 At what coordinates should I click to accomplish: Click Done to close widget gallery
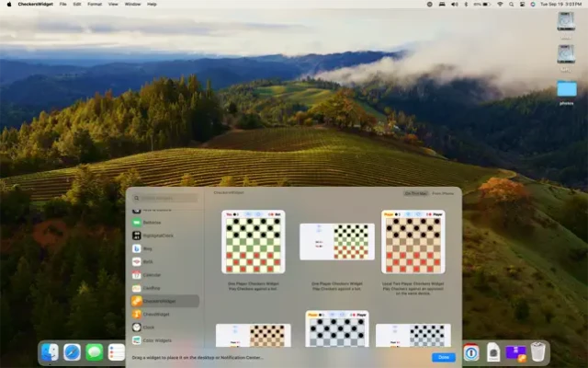tap(443, 357)
